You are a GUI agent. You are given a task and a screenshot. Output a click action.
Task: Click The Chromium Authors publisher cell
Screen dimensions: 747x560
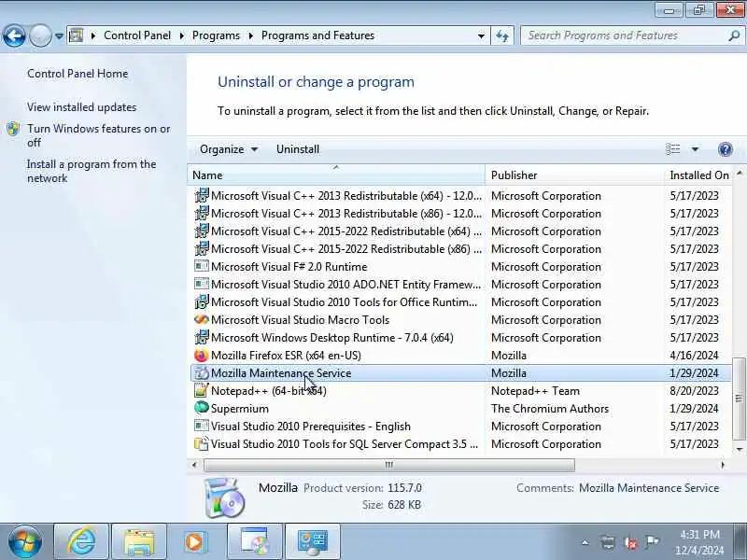pos(550,409)
